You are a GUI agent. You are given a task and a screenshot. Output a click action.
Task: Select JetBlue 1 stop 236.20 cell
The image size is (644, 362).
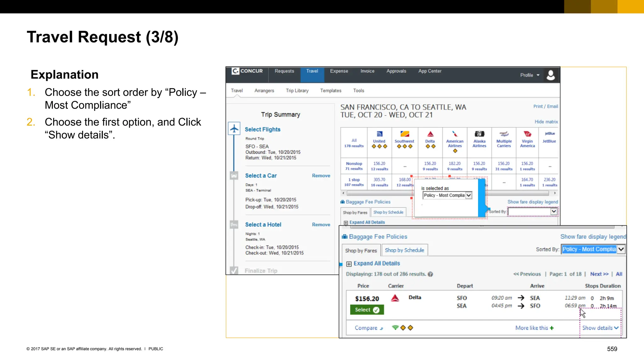tap(550, 182)
